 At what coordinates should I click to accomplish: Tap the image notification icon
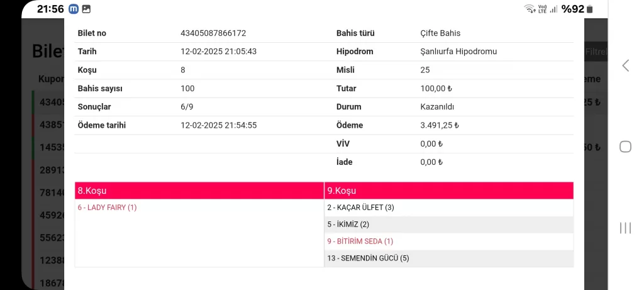[x=86, y=9]
